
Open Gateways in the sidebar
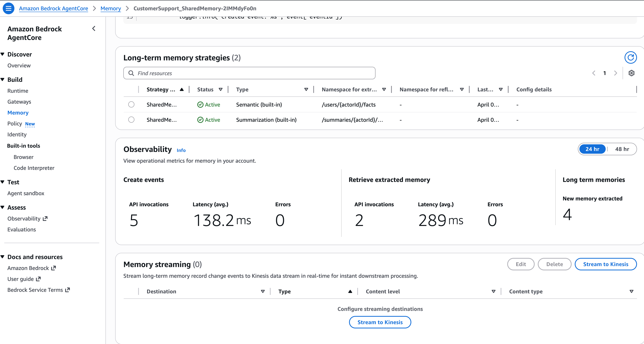(x=19, y=102)
